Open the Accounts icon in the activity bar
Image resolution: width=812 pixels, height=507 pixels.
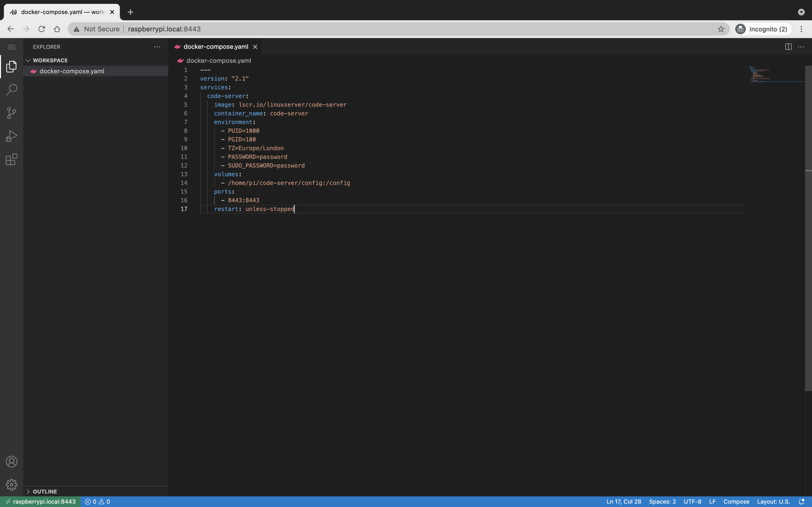[11, 461]
